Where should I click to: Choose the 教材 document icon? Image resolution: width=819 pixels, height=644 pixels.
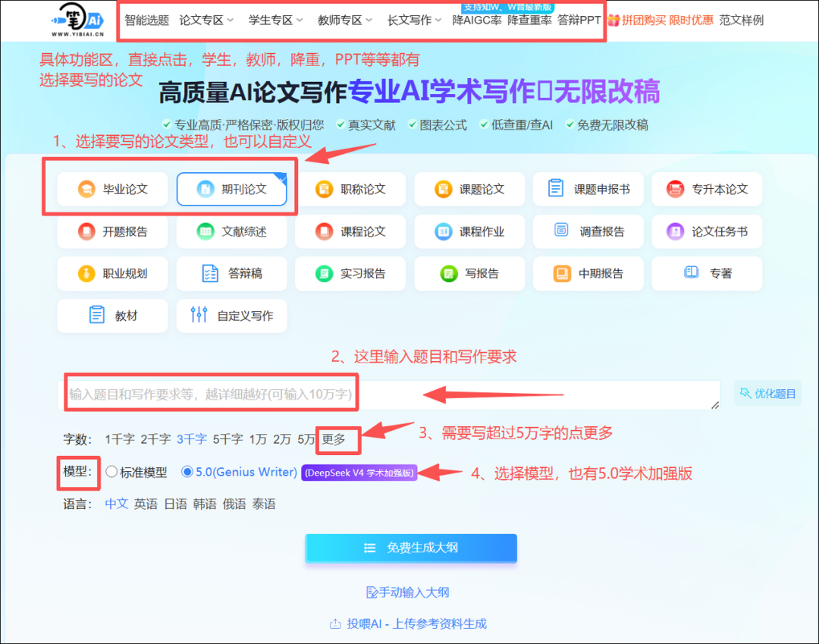(x=96, y=315)
